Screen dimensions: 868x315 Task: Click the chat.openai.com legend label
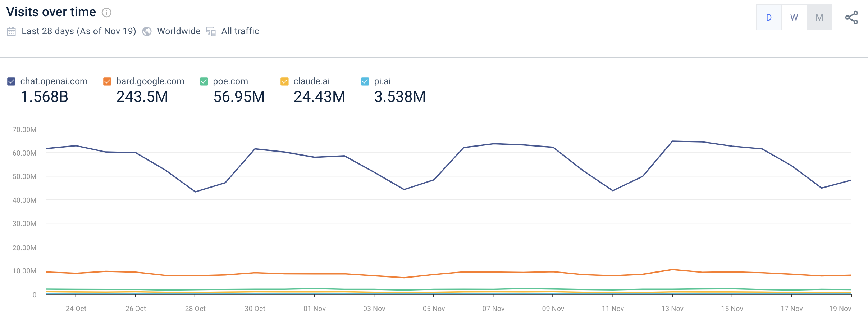click(54, 81)
